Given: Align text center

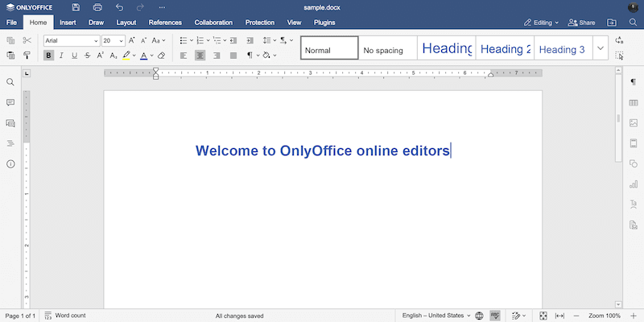Looking at the screenshot, I should pyautogui.click(x=200, y=55).
